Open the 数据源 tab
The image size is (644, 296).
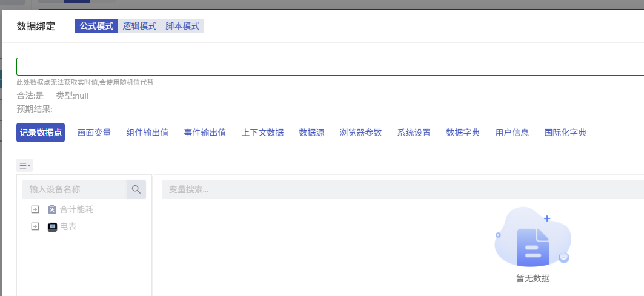[312, 133]
